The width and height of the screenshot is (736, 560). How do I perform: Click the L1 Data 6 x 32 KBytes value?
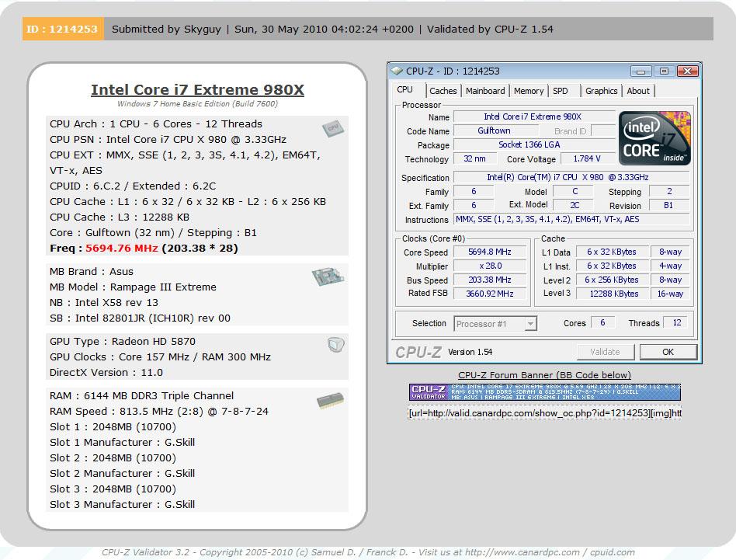pos(612,252)
